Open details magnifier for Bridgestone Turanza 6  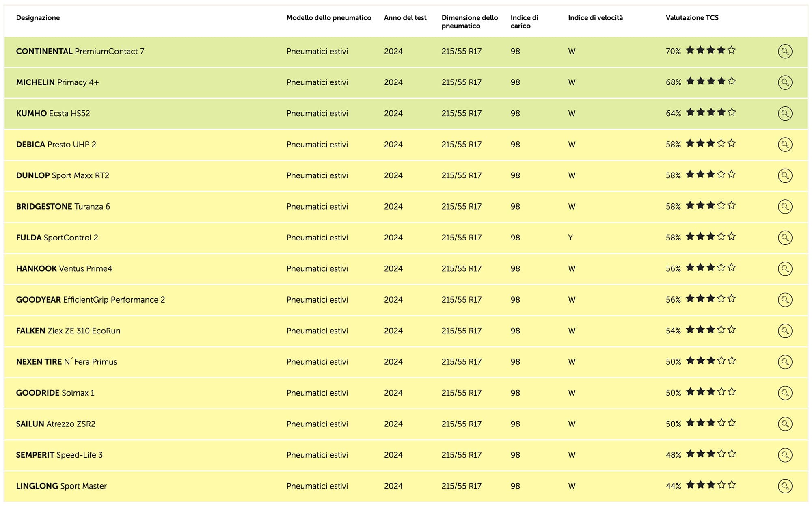785,207
